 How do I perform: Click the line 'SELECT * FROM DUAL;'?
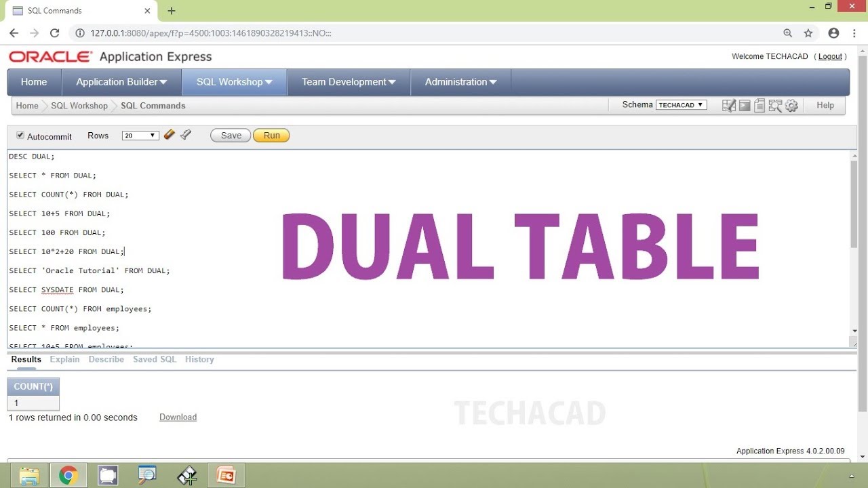53,176
